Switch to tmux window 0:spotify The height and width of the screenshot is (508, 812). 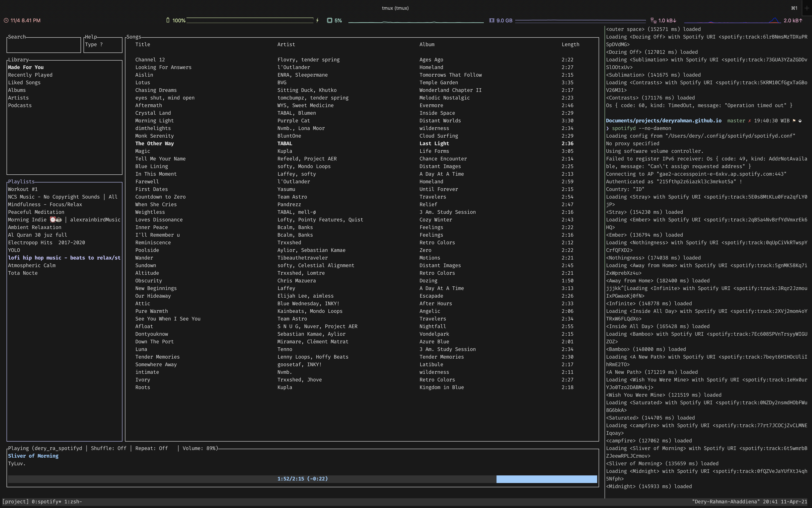(x=47, y=502)
